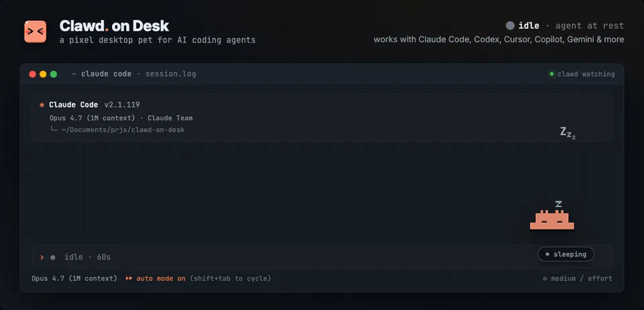Click the project path tree branch

[54, 130]
